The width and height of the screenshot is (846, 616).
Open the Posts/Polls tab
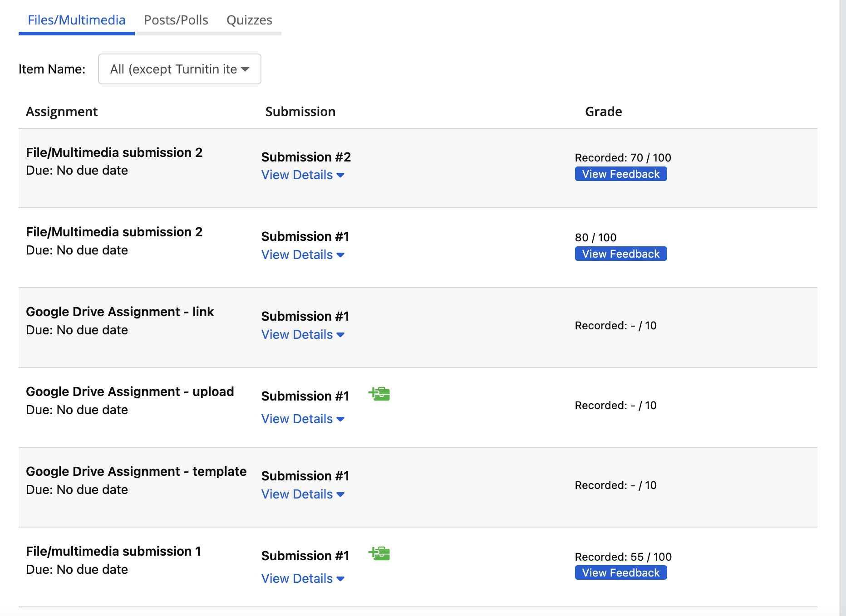[176, 20]
